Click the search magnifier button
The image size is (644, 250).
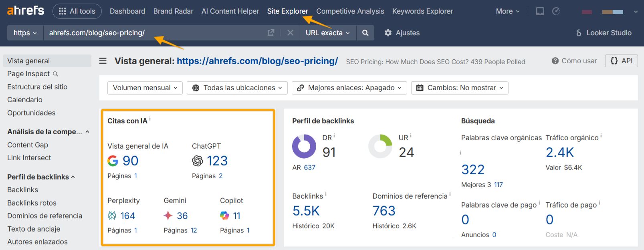pos(365,33)
